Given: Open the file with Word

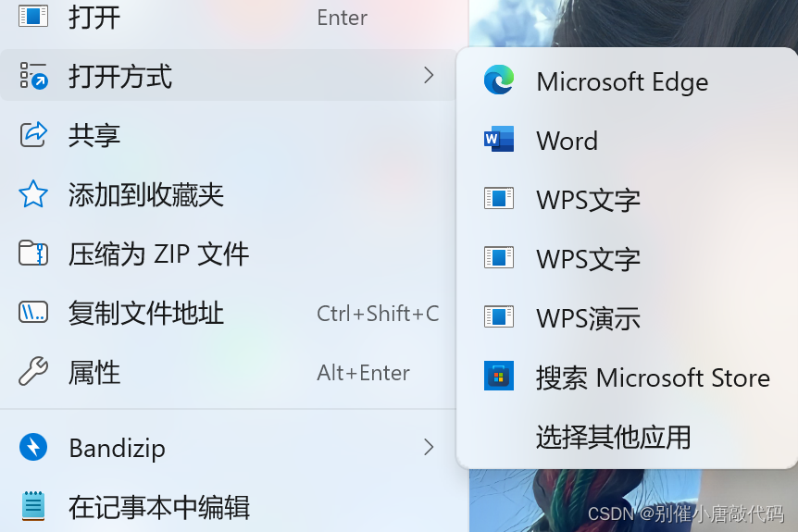Looking at the screenshot, I should coord(627,141).
